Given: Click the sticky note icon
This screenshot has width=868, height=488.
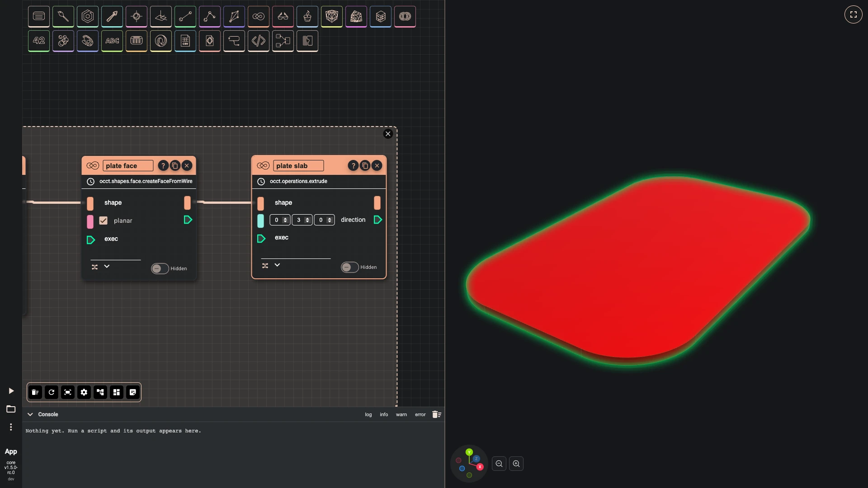Looking at the screenshot, I should (133, 392).
